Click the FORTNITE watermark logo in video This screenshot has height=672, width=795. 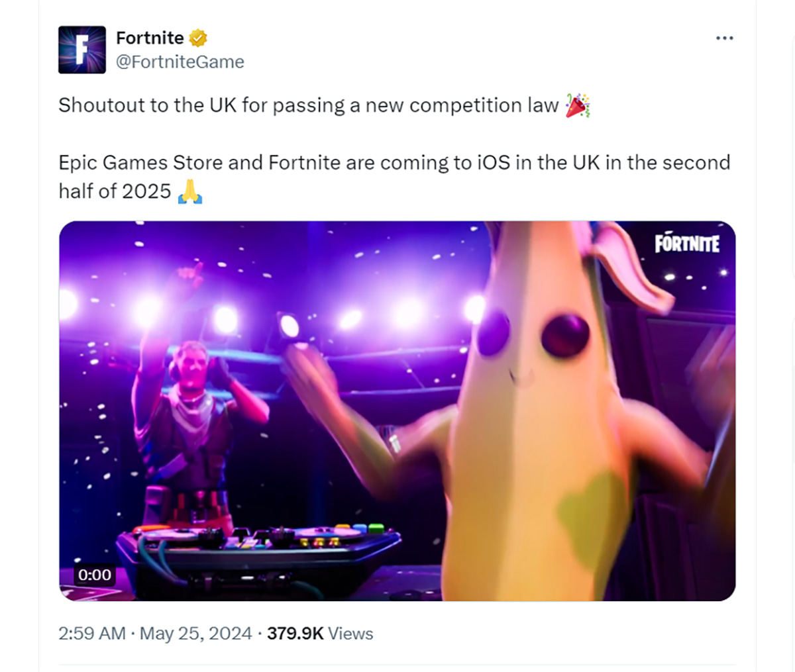click(687, 244)
